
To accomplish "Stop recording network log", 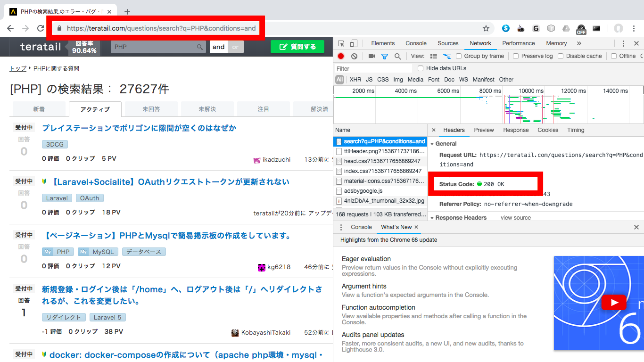I will (x=340, y=56).
